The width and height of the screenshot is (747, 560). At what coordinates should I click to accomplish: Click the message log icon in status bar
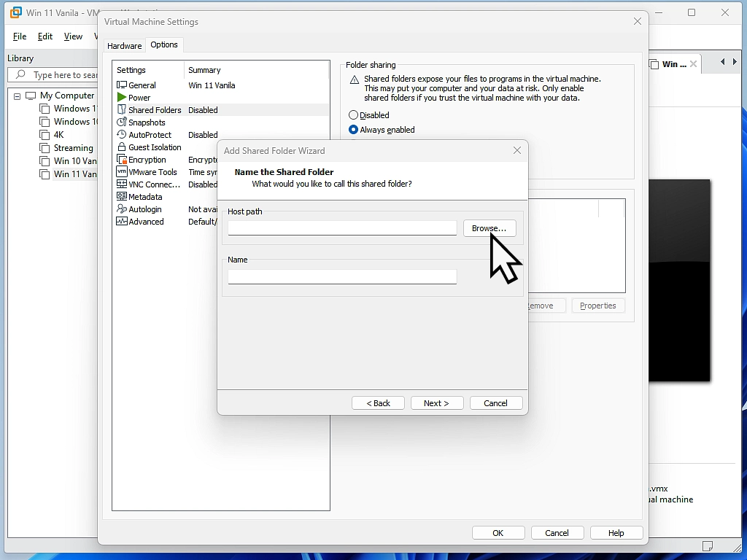pos(708,545)
